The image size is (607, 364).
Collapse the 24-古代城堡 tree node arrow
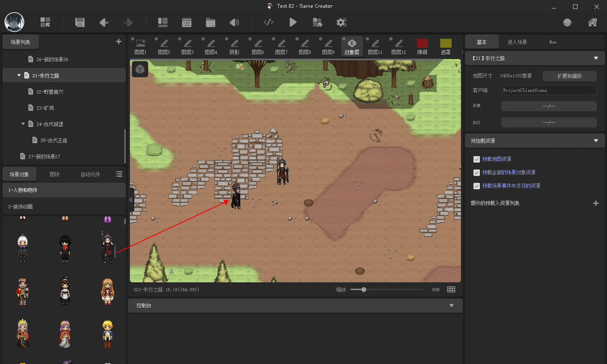(23, 124)
